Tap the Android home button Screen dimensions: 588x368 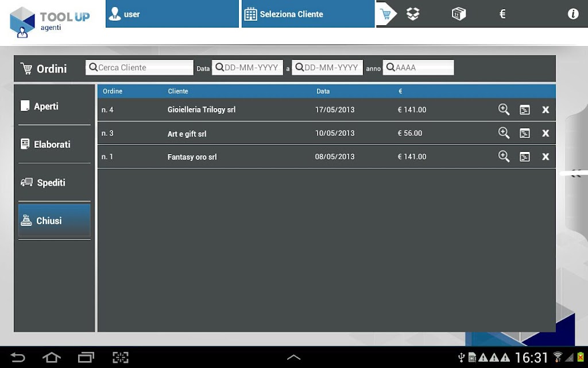click(x=51, y=357)
